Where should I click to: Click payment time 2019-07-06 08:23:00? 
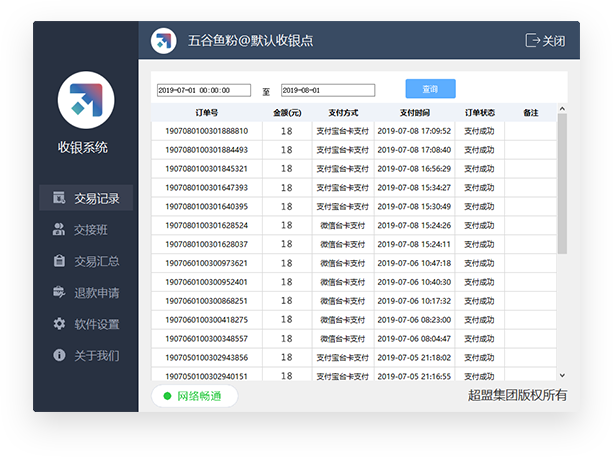click(x=414, y=320)
